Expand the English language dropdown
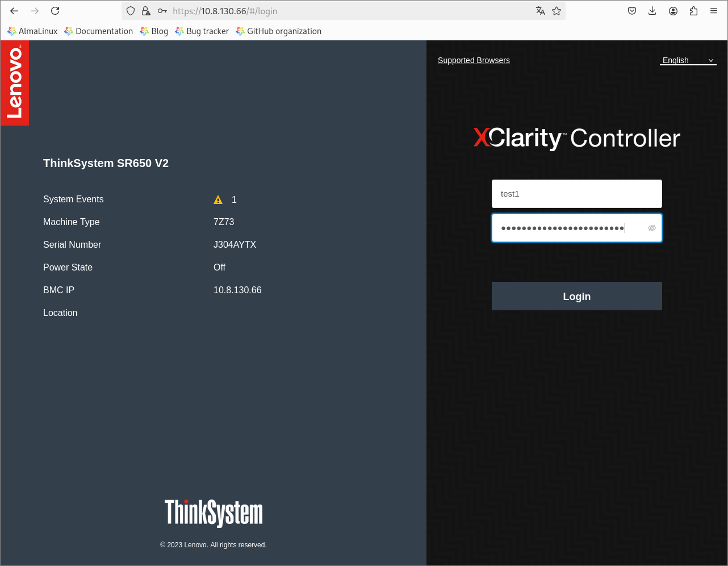This screenshot has height=566, width=728. tap(688, 60)
